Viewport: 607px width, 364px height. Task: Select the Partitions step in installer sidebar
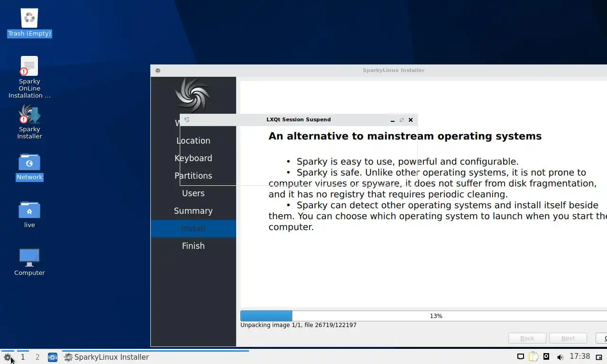(x=193, y=176)
